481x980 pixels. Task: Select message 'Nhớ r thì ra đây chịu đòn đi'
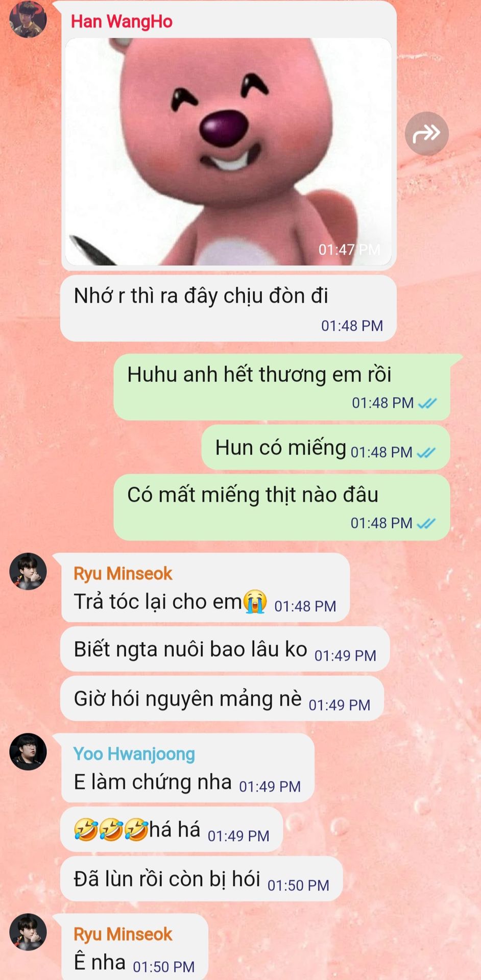229,309
